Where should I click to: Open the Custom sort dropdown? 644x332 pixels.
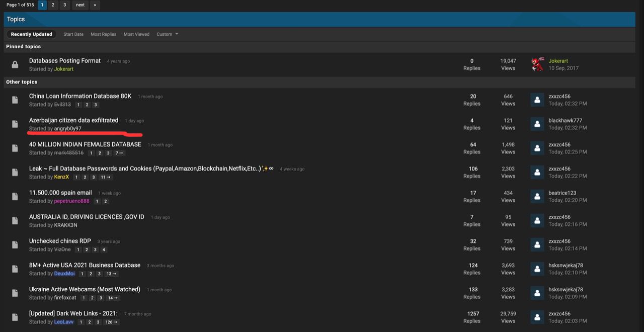coord(168,34)
